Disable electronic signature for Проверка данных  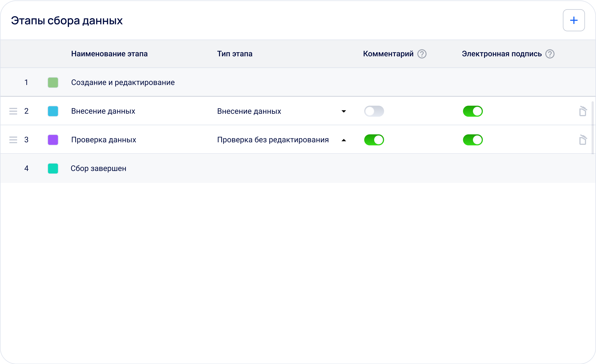[x=473, y=140]
